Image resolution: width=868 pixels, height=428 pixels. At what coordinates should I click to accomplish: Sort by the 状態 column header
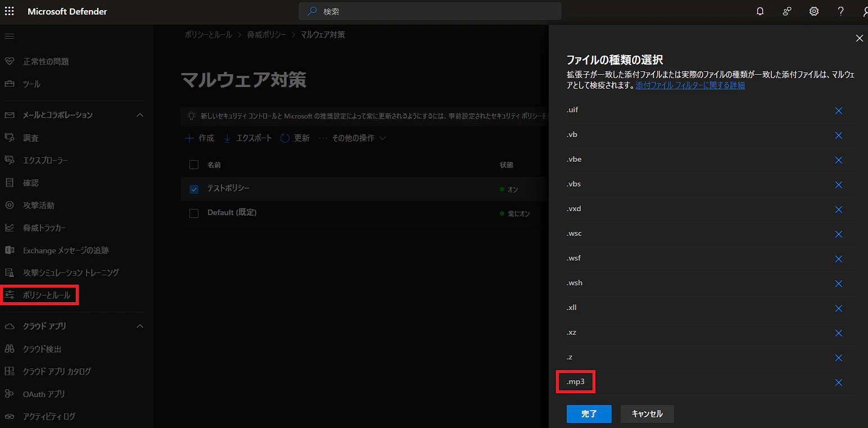point(507,165)
